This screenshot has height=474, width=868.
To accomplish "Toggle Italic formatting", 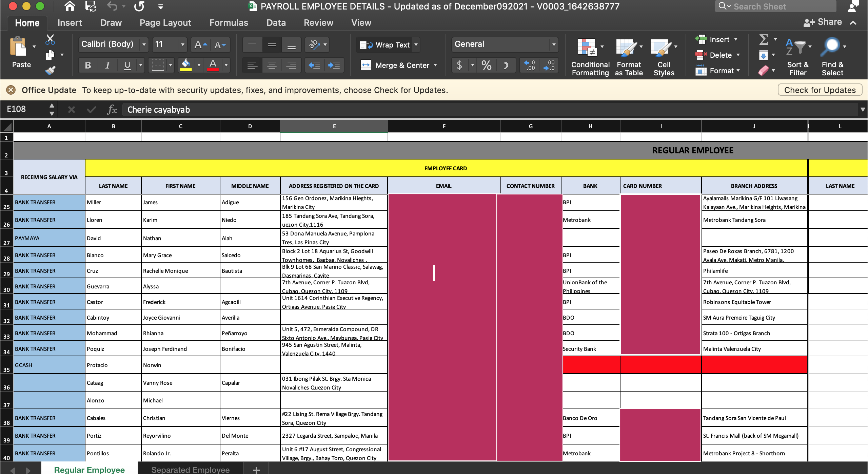I will 107,65.
